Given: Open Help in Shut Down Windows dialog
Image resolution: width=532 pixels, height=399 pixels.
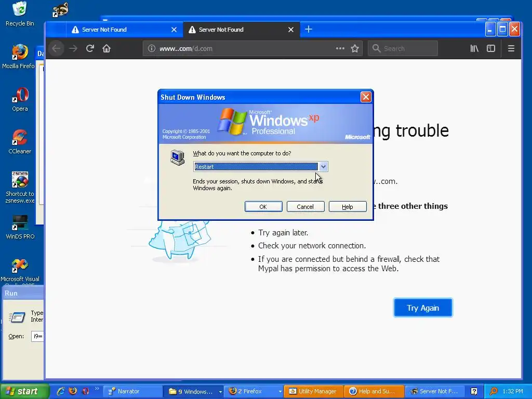Looking at the screenshot, I should click(348, 207).
